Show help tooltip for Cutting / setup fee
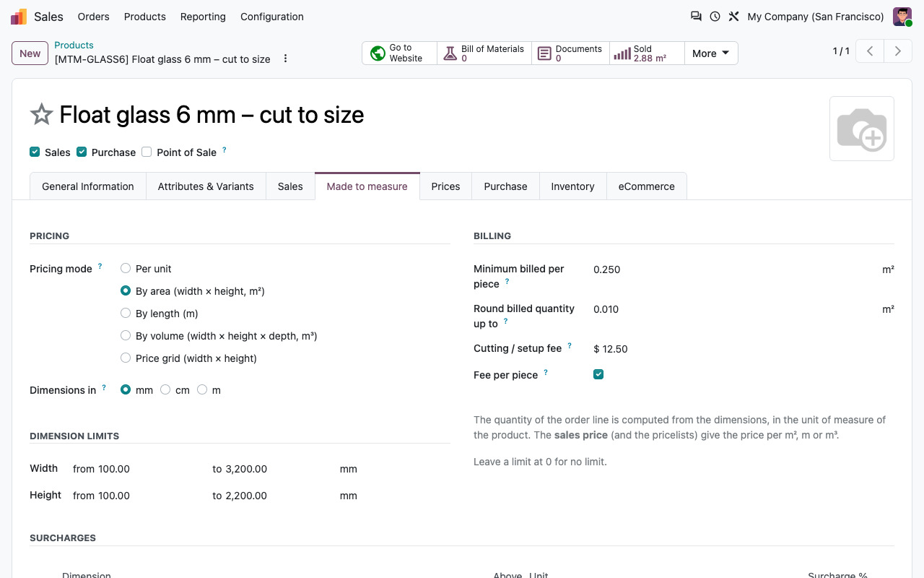The height and width of the screenshot is (578, 924). click(570, 345)
